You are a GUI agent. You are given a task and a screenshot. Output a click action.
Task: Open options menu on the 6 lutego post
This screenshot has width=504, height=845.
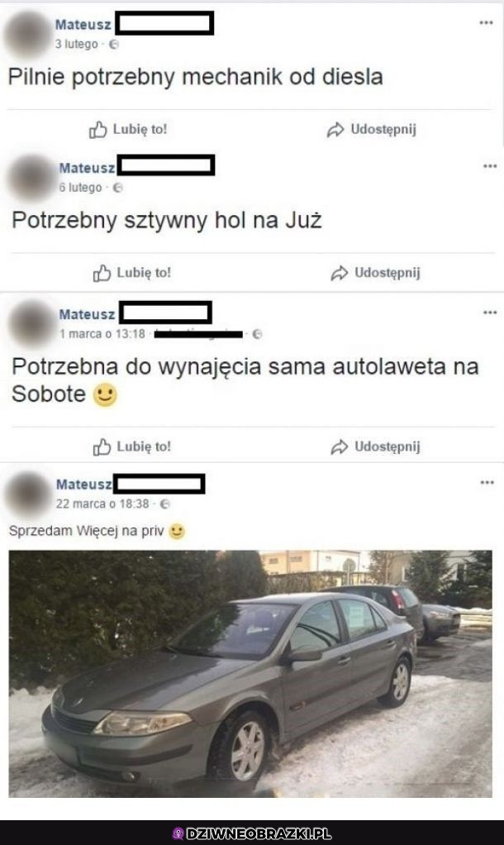[490, 166]
